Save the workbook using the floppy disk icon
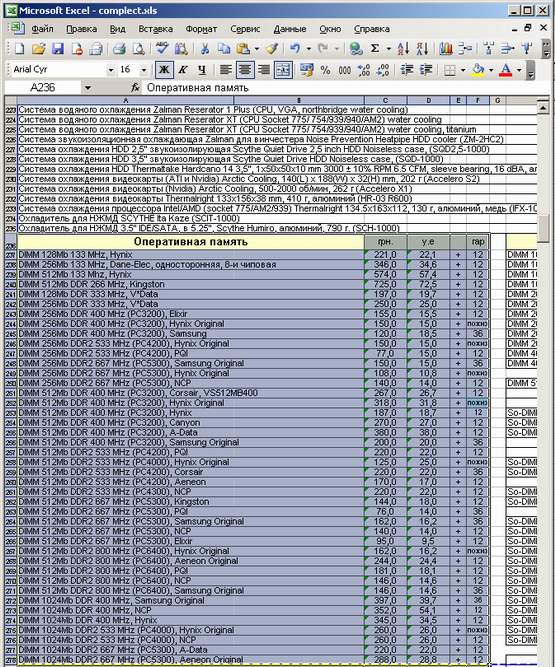The image size is (555, 667). 58,49
